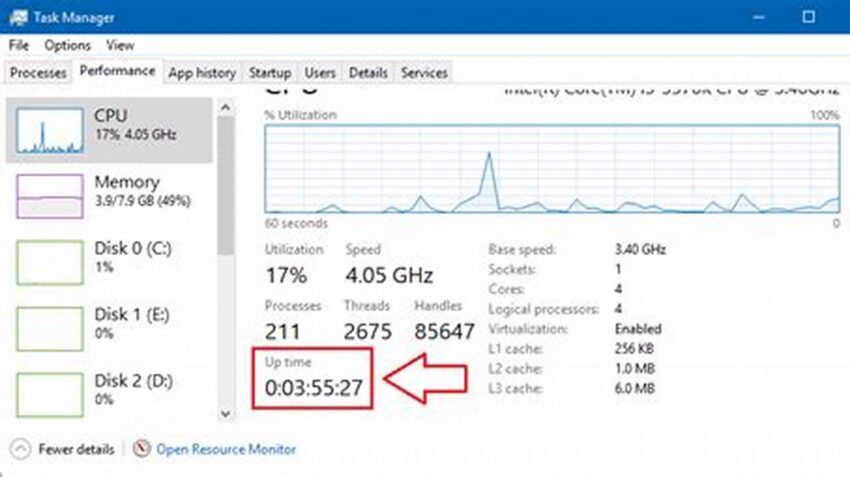This screenshot has width=850, height=477.
Task: Switch to the Processes tab
Action: (x=38, y=73)
